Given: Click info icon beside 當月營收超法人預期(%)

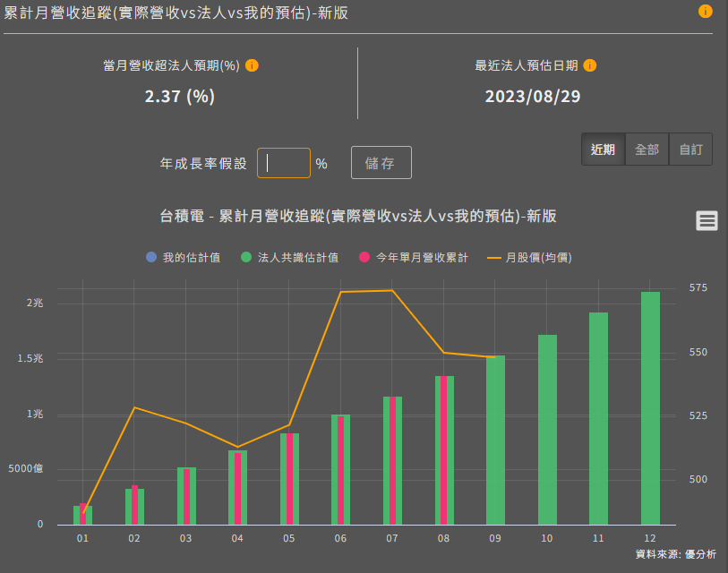Looking at the screenshot, I should pos(252,65).
